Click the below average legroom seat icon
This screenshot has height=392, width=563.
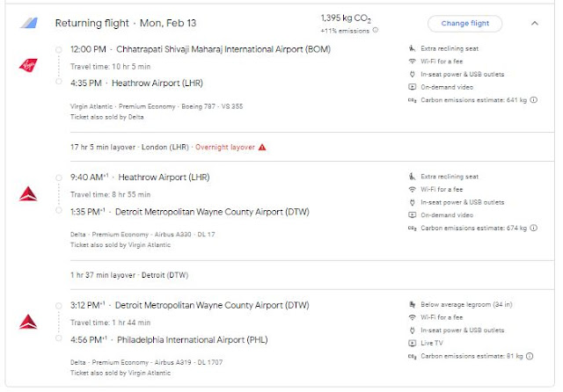(413, 305)
